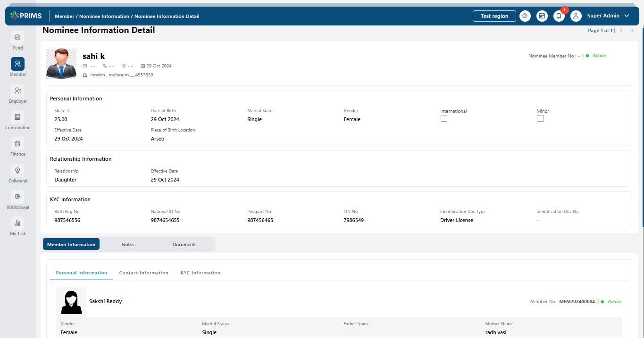644x338 pixels.
Task: Click the help question mark icon
Action: (x=525, y=16)
